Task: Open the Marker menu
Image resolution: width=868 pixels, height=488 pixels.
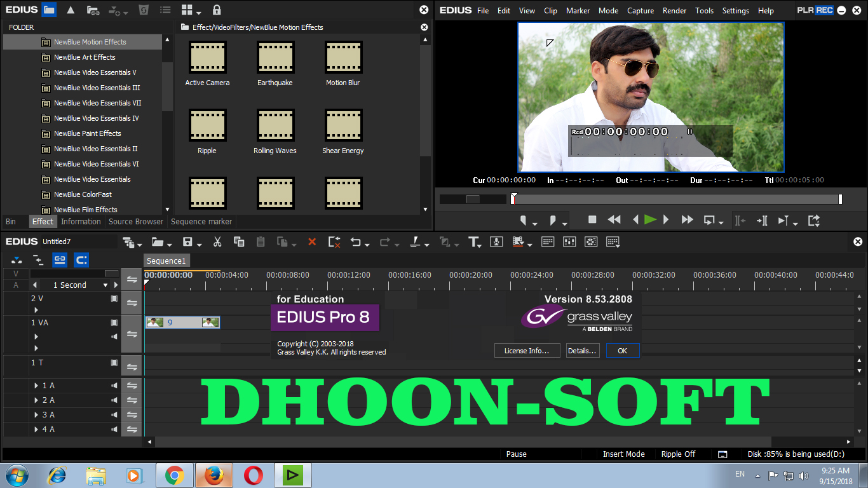Action: (578, 10)
